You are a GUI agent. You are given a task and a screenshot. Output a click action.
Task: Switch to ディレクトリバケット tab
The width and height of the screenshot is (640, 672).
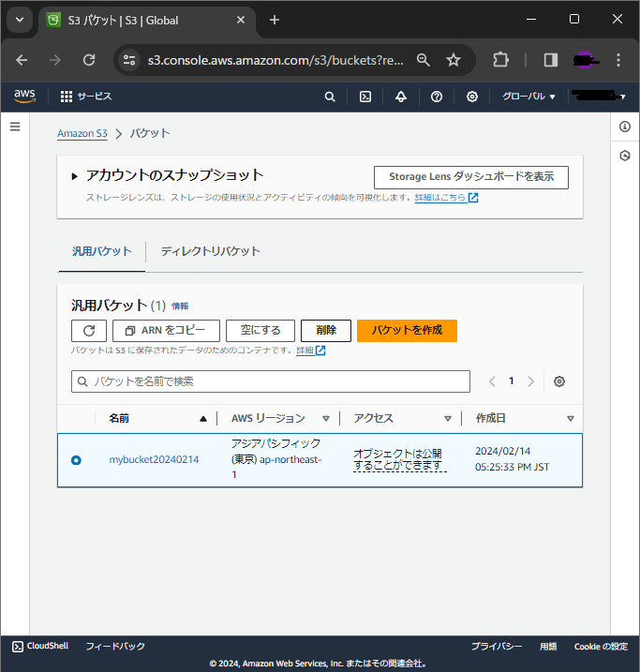pos(210,251)
